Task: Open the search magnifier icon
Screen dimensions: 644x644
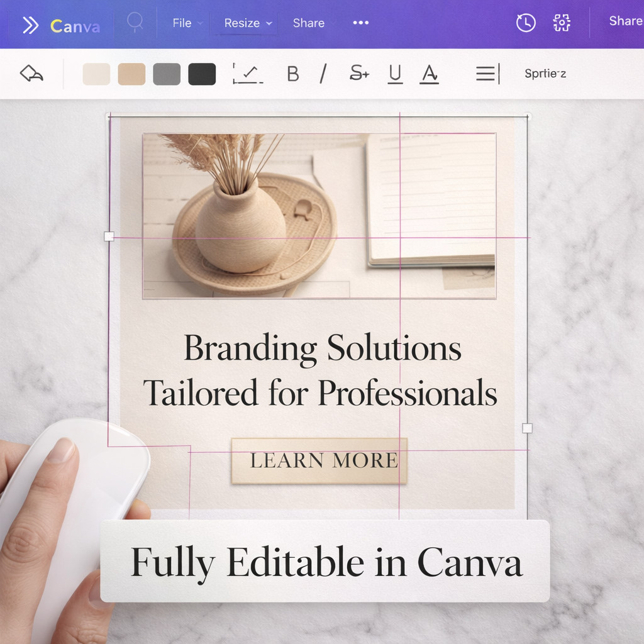Action: pos(135,22)
